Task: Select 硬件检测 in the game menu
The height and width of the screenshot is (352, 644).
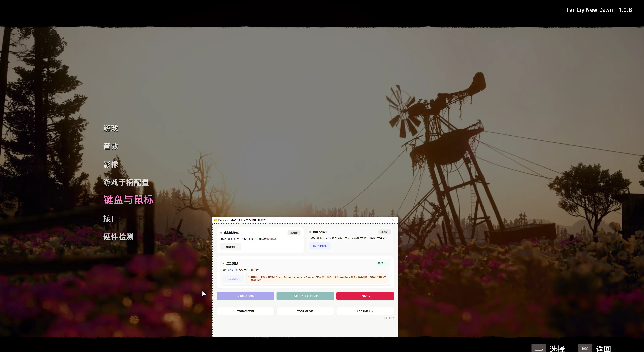Action: click(119, 237)
